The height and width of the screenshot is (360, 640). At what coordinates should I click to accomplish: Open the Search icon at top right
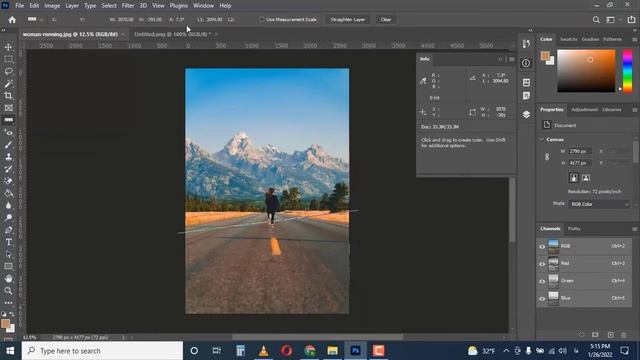click(596, 20)
